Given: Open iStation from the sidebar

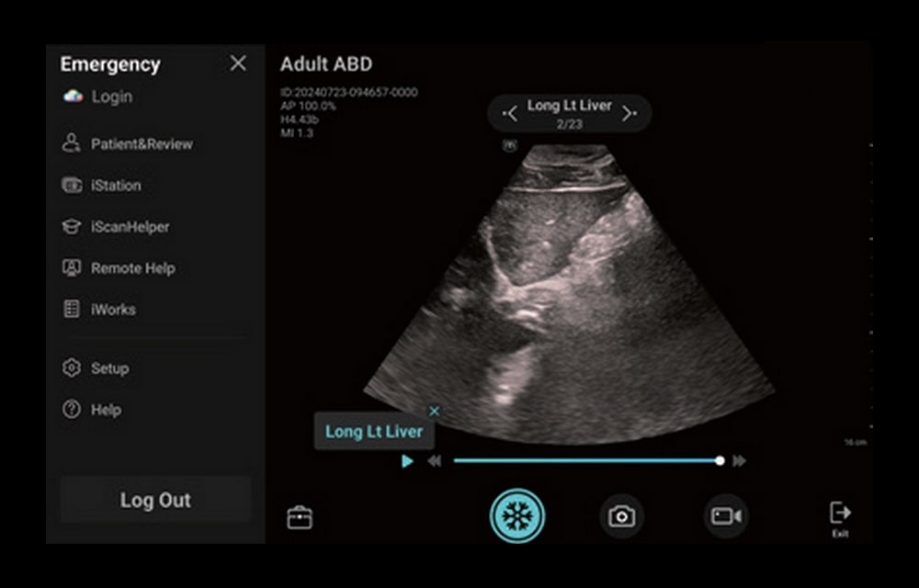Looking at the screenshot, I should pyautogui.click(x=103, y=186).
